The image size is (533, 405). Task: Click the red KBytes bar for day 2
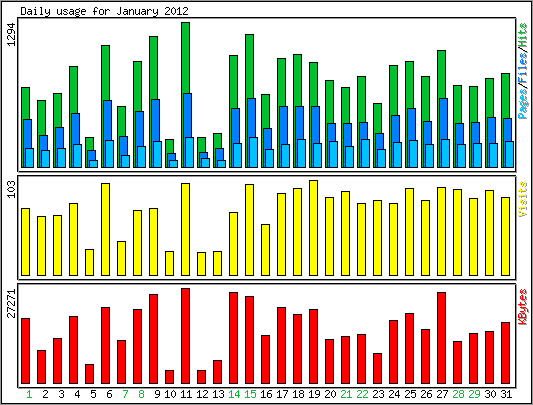click(x=41, y=367)
